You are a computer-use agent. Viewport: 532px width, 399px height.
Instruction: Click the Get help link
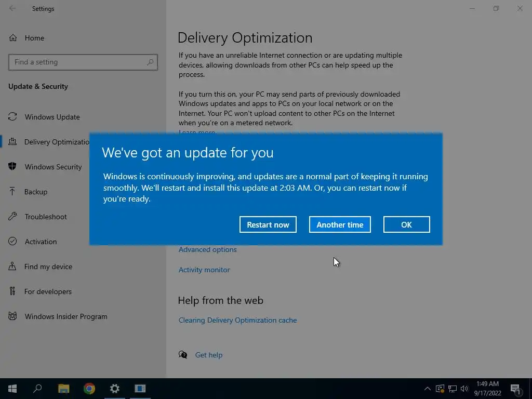209,355
